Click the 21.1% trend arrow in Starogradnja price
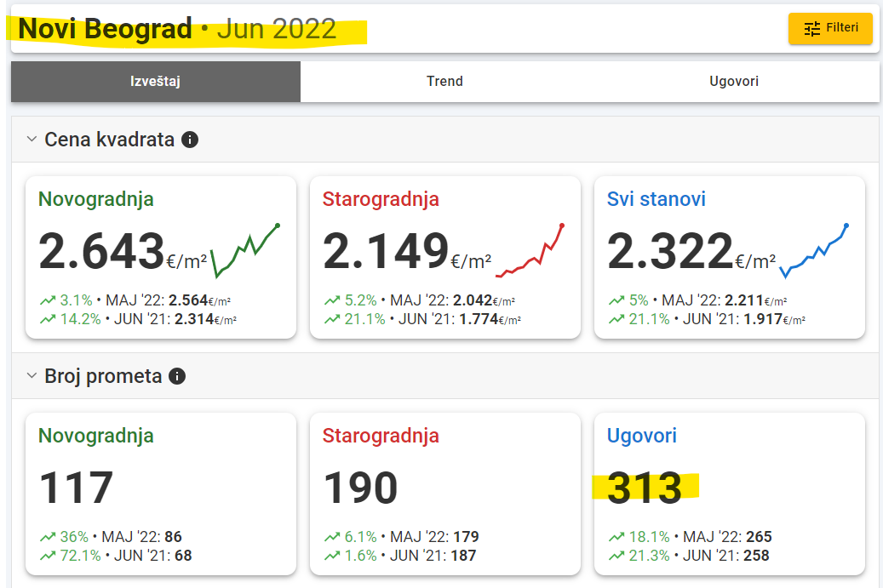 [332, 320]
